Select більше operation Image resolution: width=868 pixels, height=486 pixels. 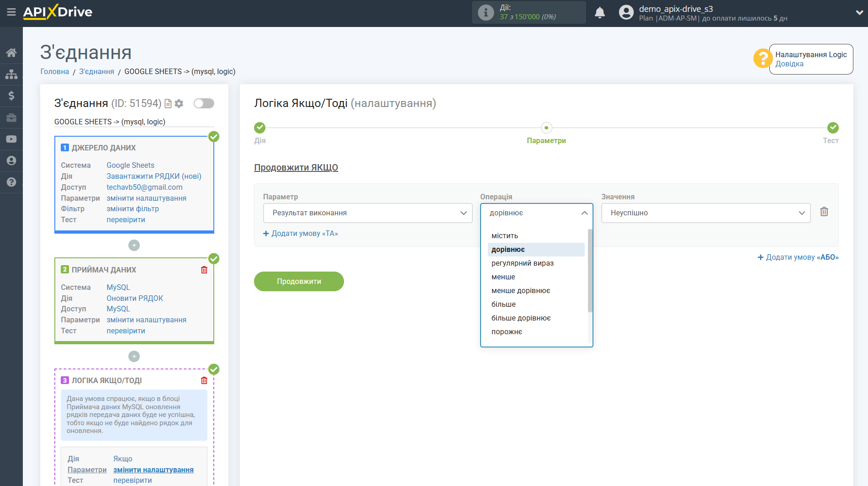click(536, 304)
